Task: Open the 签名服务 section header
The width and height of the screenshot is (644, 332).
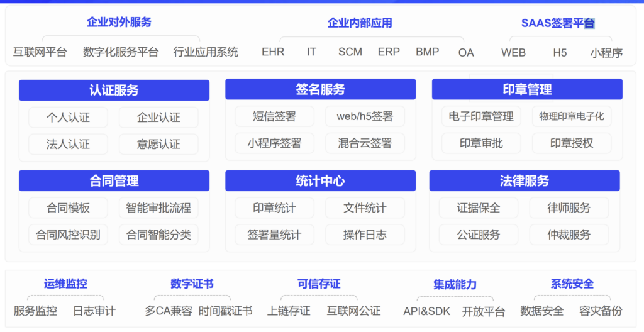Action: tap(320, 89)
